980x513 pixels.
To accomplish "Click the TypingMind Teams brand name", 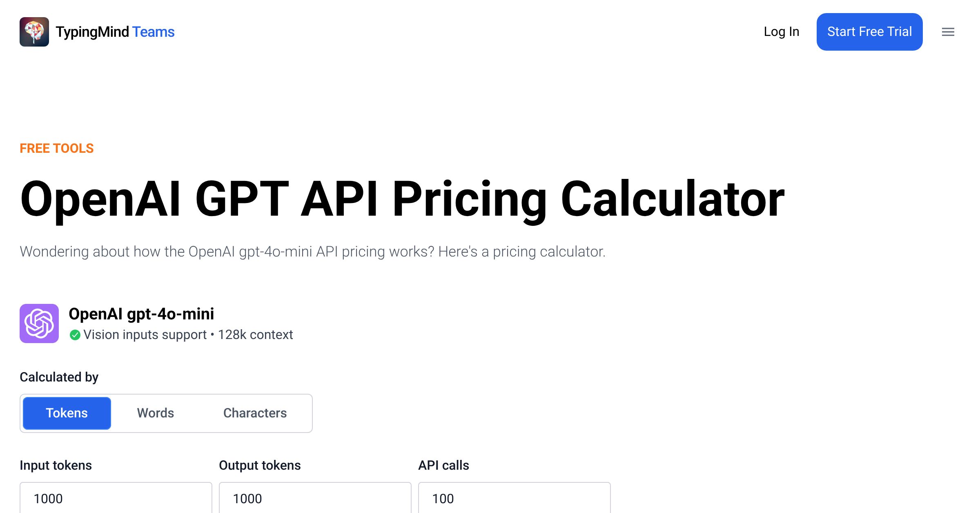I will click(x=115, y=32).
